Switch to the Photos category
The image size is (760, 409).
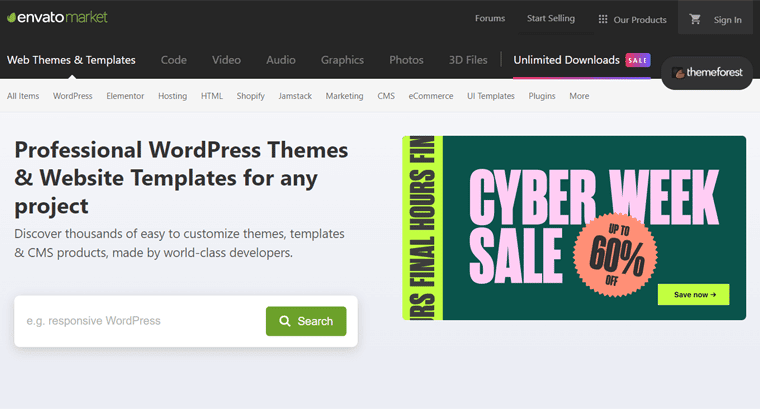tap(406, 60)
